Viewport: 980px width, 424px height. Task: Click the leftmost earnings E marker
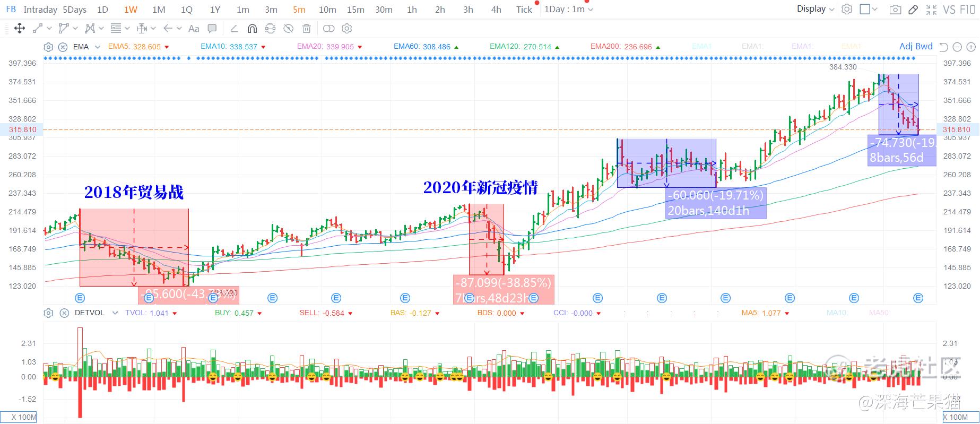click(80, 298)
